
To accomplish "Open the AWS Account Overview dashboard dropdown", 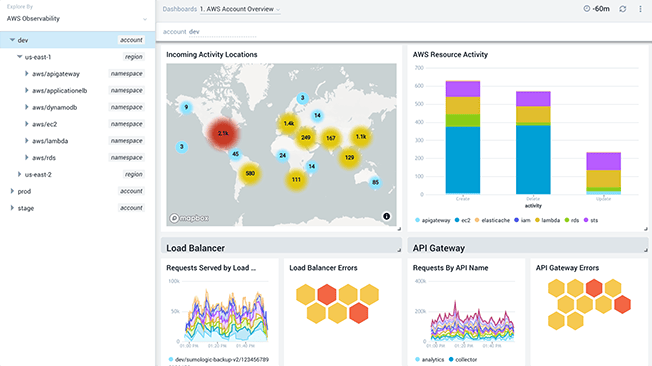I will tap(240, 9).
